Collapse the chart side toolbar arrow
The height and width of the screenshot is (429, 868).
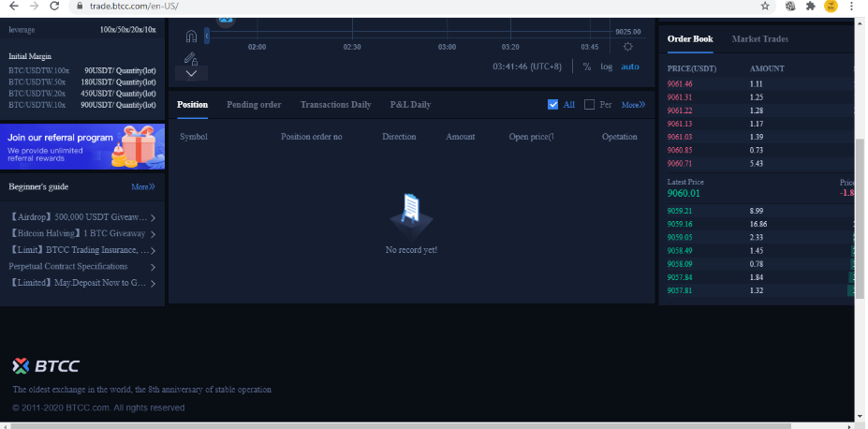pyautogui.click(x=207, y=37)
